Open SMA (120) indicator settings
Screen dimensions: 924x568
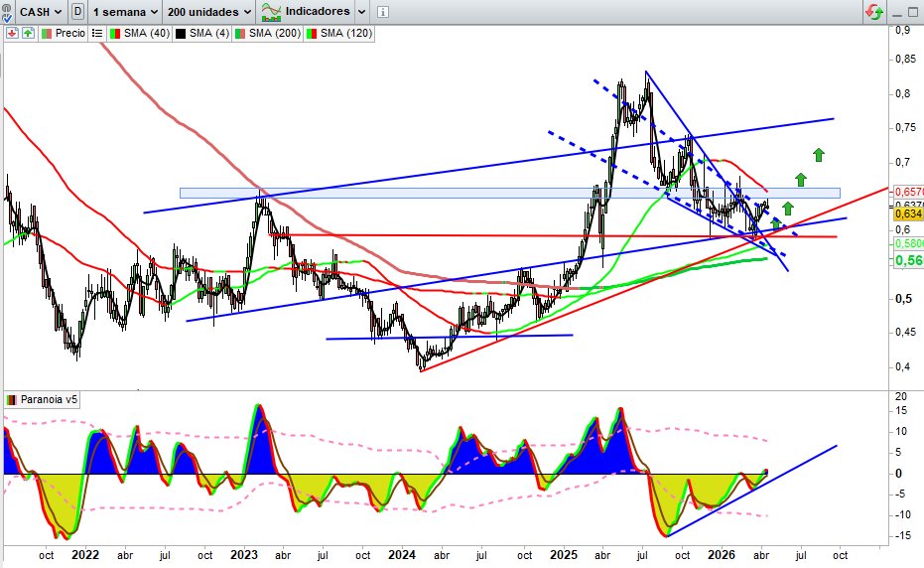[339, 33]
